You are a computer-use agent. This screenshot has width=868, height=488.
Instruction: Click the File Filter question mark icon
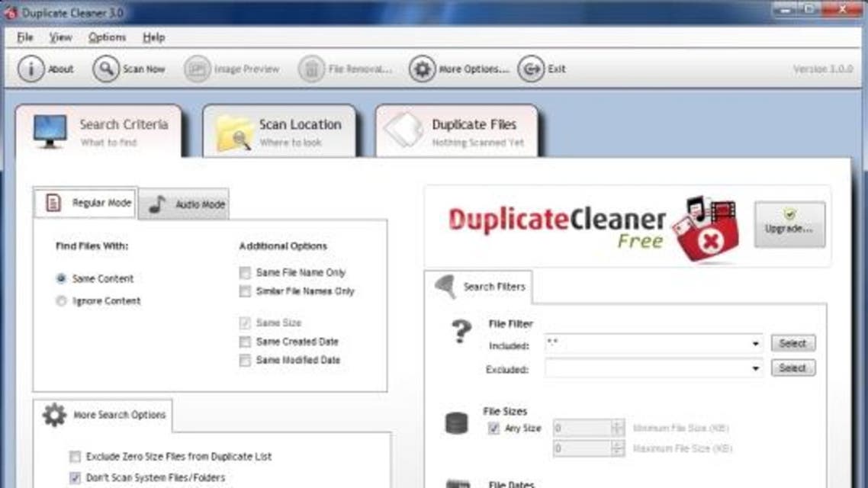point(461,332)
